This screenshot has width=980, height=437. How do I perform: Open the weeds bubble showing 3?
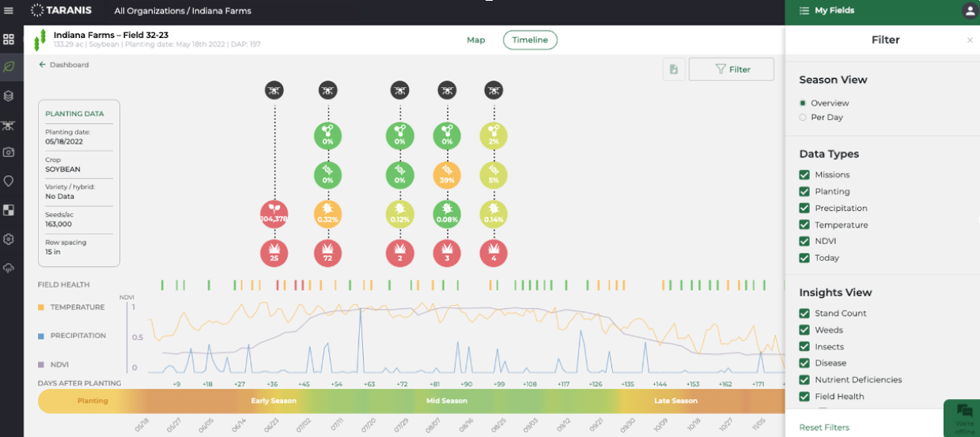coord(447,254)
